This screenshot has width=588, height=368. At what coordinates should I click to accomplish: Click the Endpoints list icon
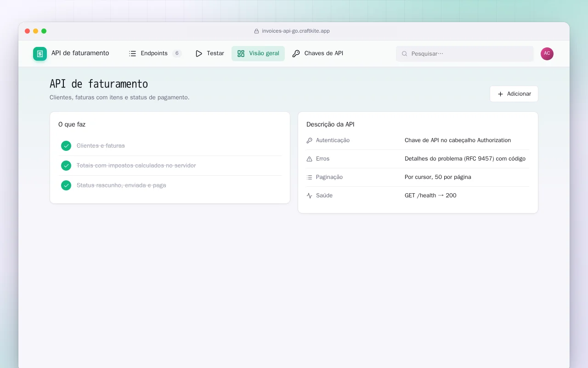133,53
